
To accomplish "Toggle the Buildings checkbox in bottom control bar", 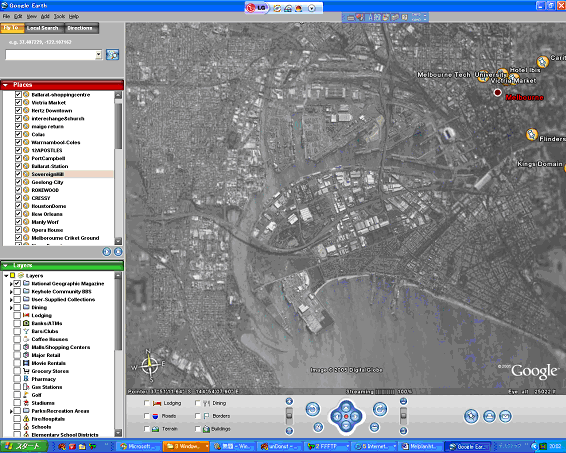I will (197, 429).
